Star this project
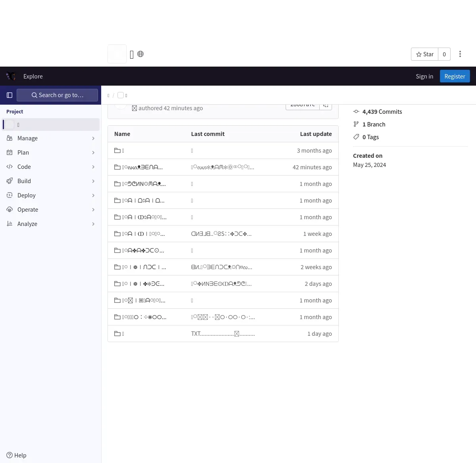The width and height of the screenshot is (476, 463). [x=425, y=54]
